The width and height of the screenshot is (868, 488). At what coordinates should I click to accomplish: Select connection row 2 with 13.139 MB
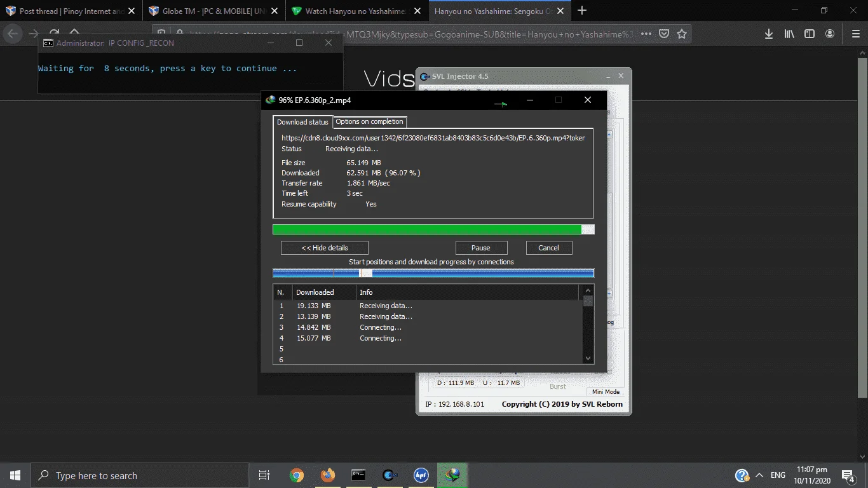pyautogui.click(x=428, y=316)
